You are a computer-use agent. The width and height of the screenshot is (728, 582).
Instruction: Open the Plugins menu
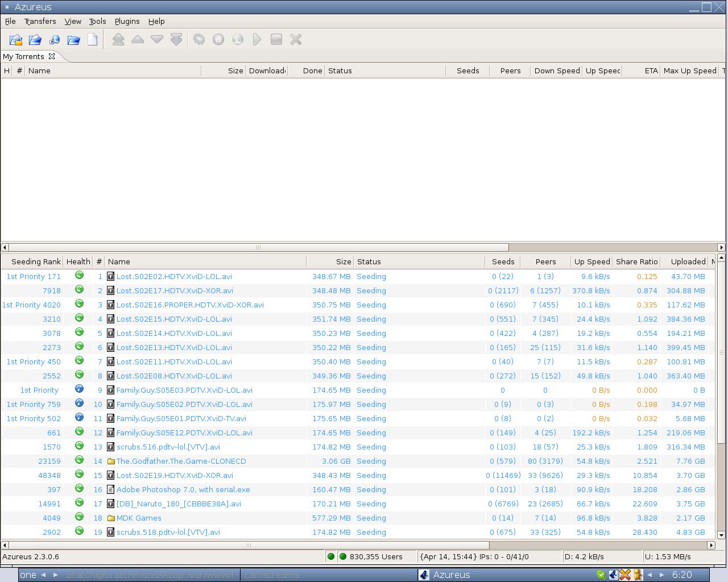127,21
